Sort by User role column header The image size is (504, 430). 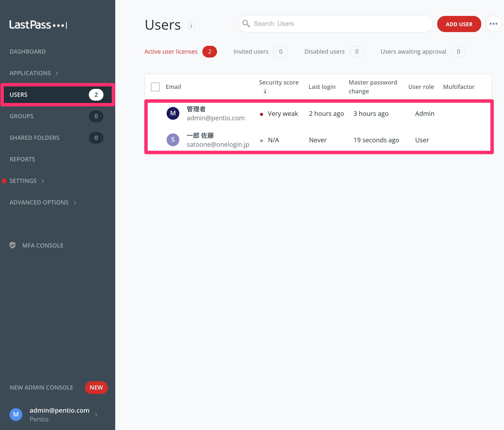(421, 87)
